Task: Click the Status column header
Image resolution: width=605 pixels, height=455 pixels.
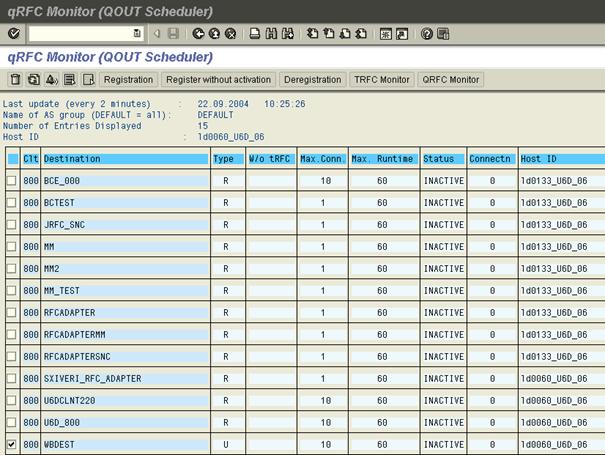Action: tap(440, 158)
